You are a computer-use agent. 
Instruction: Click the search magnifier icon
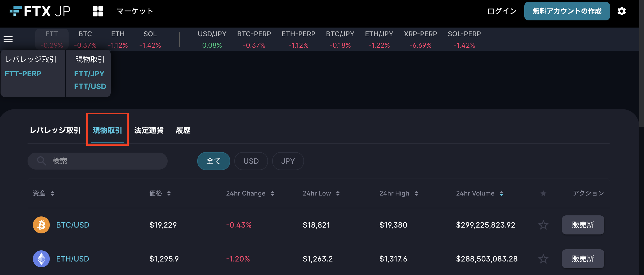tap(41, 161)
